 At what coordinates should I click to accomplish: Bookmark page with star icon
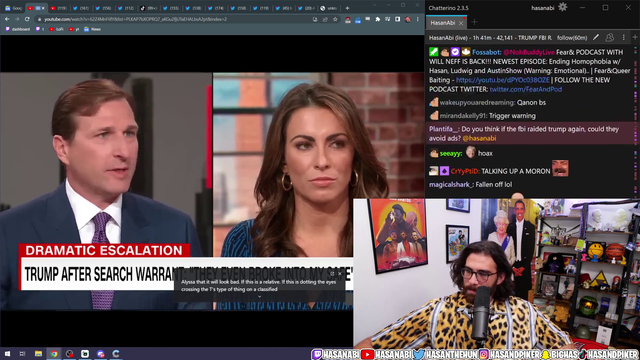tap(335, 19)
